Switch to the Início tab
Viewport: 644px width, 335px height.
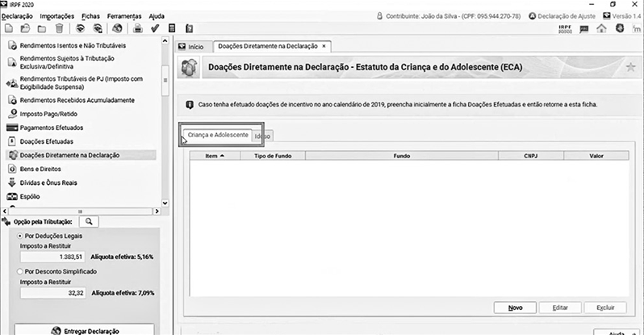click(x=194, y=47)
